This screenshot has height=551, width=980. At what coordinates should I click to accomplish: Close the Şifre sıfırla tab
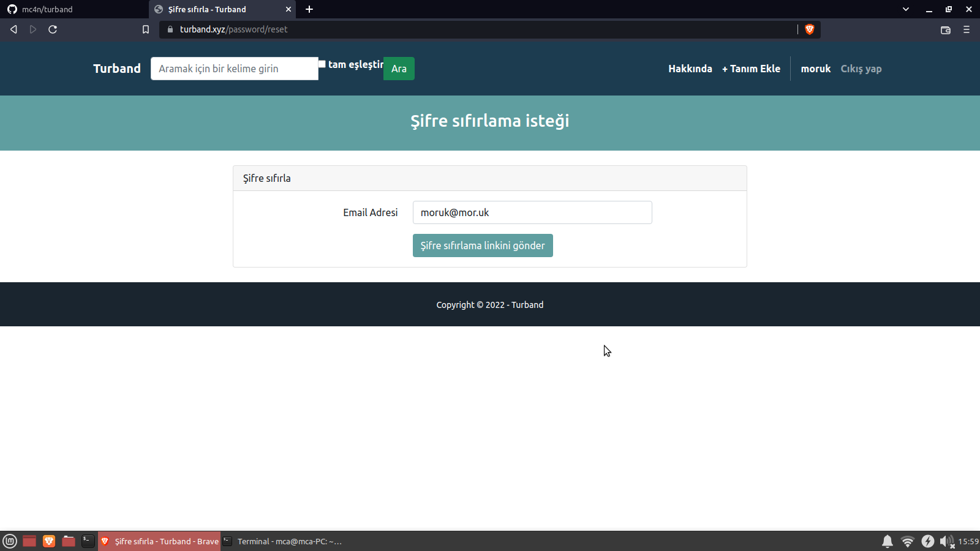point(288,9)
